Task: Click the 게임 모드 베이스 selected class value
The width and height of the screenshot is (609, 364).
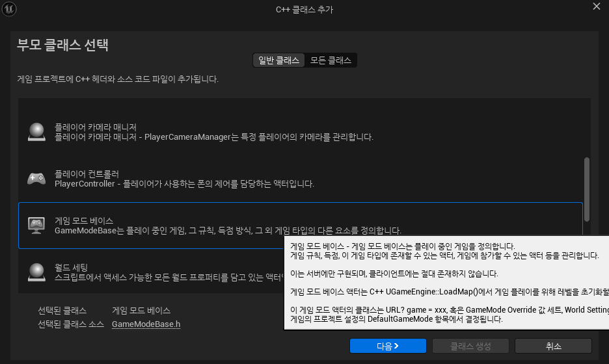Action: (x=141, y=311)
